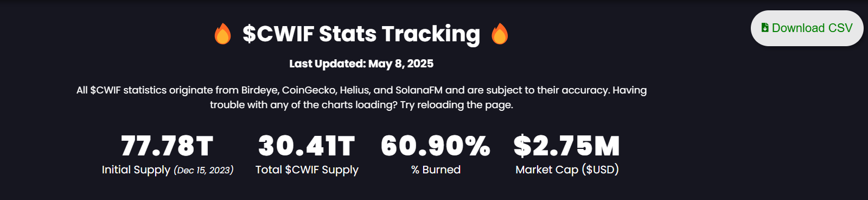Viewport: 868px width, 200px height.
Task: Click the 'Try reloading the page' sentence
Action: [457, 105]
